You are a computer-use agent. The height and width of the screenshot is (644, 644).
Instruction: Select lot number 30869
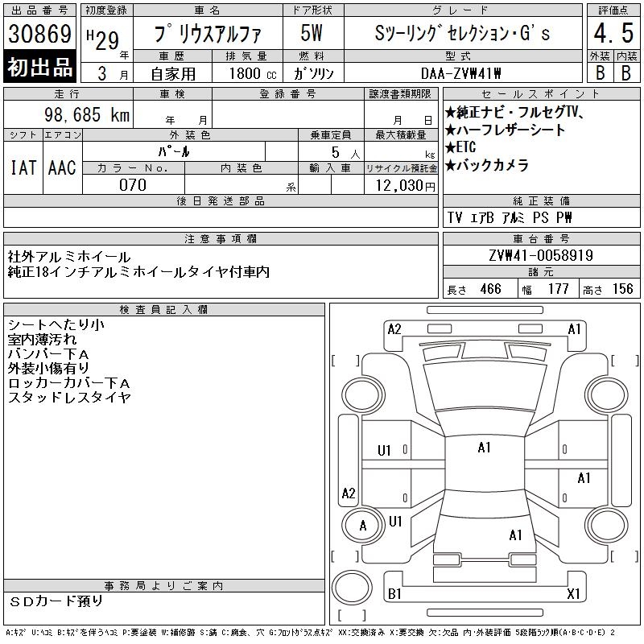click(x=40, y=35)
